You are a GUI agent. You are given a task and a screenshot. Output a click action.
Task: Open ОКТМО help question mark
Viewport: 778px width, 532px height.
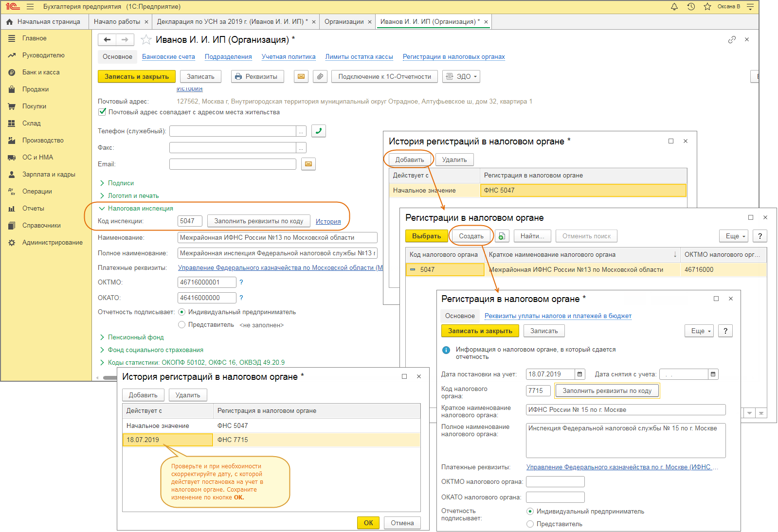[x=241, y=283]
